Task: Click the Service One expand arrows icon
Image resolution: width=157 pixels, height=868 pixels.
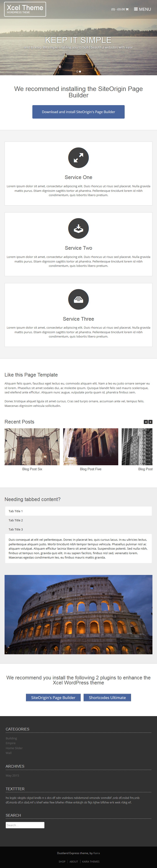Action: tap(78, 158)
